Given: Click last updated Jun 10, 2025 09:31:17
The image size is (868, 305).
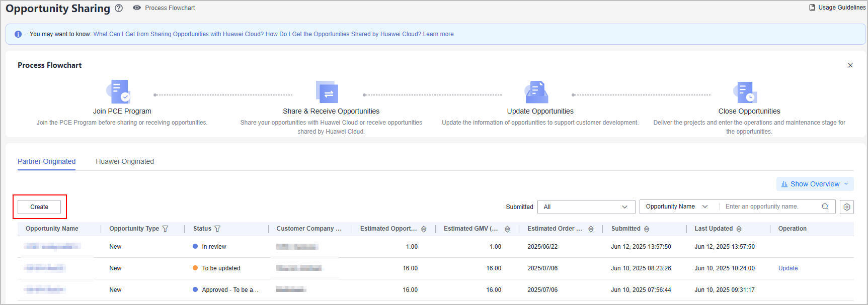Looking at the screenshot, I should 725,290.
